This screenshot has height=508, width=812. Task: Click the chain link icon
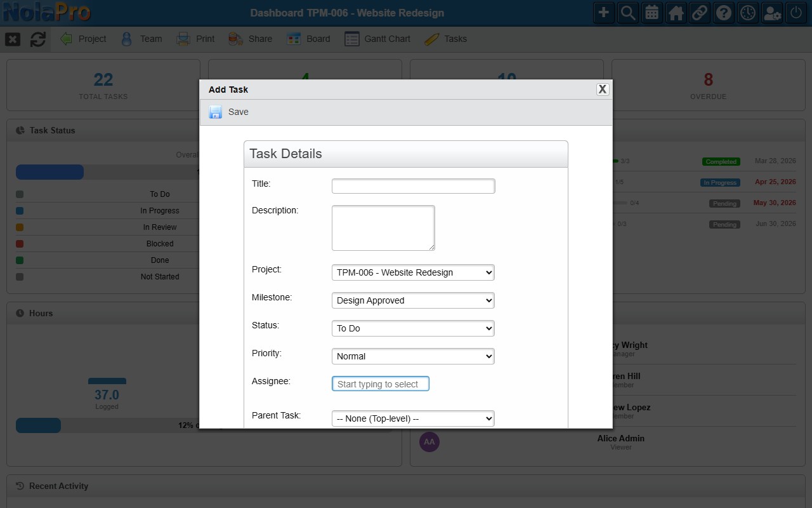tap(700, 13)
